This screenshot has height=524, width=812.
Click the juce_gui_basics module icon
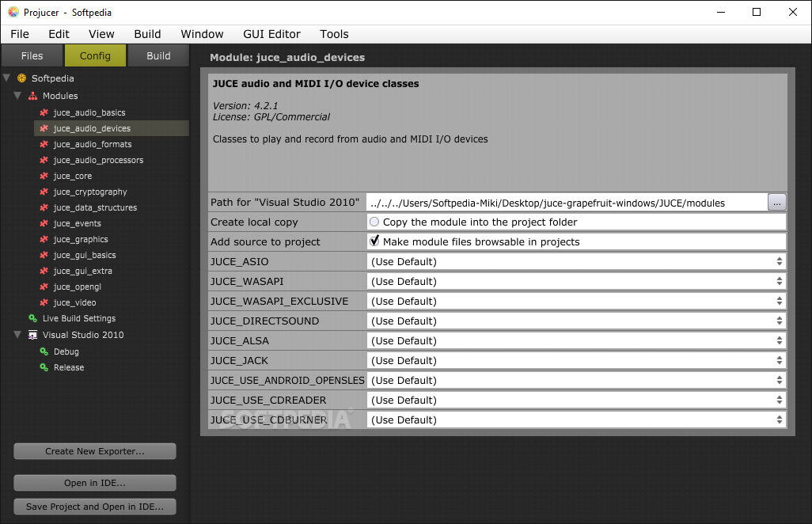[x=44, y=255]
